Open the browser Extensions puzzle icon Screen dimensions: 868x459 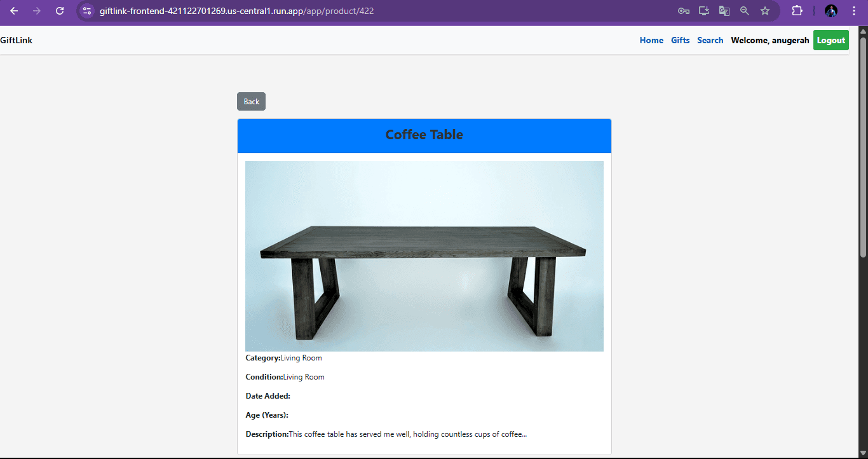(797, 11)
